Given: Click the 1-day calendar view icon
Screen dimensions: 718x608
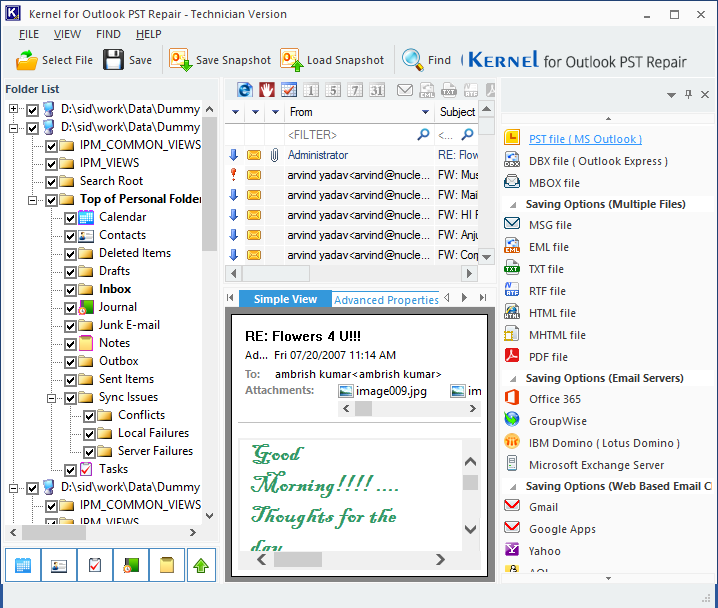Looking at the screenshot, I should 311,90.
